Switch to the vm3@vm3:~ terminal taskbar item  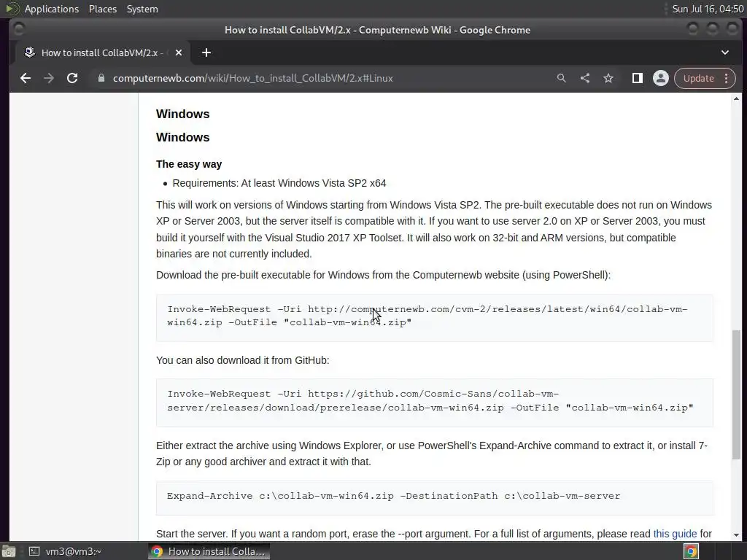tap(66, 551)
